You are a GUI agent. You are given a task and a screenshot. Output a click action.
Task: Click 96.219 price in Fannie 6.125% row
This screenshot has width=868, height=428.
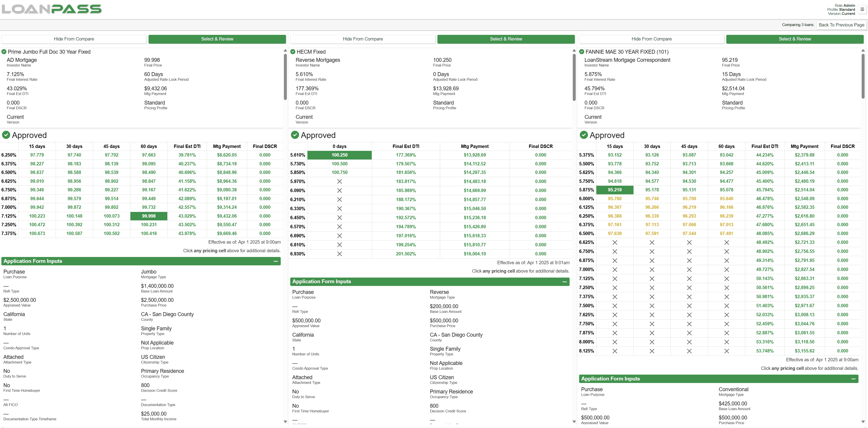click(x=689, y=207)
